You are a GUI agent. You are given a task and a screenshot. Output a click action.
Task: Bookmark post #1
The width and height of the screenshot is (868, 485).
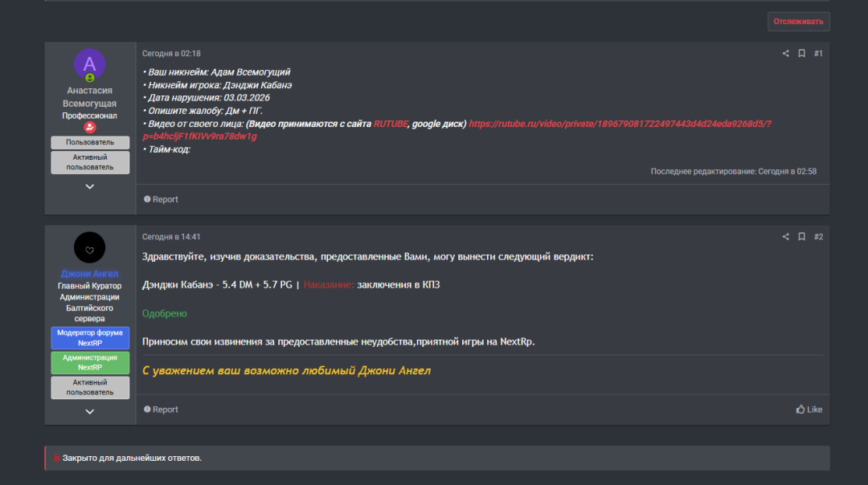tap(801, 54)
